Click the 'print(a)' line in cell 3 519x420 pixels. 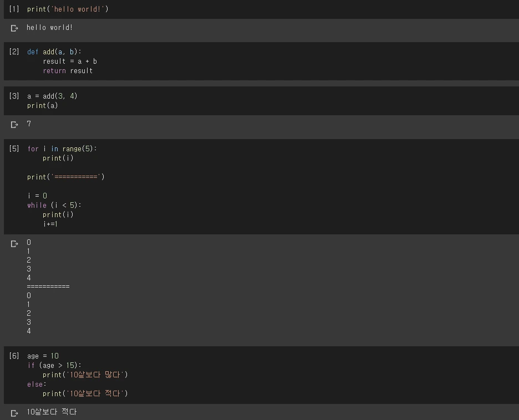point(42,106)
